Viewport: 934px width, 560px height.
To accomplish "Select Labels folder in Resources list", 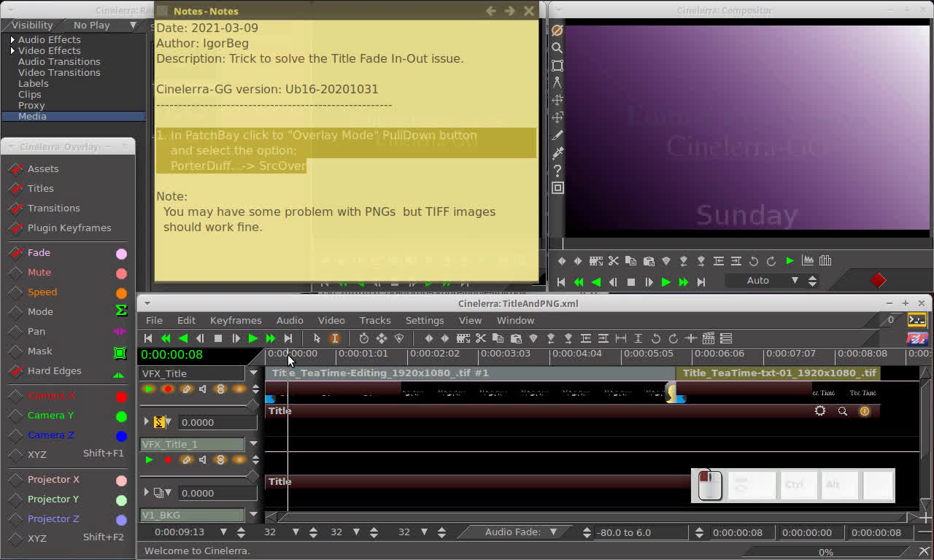I will (34, 83).
